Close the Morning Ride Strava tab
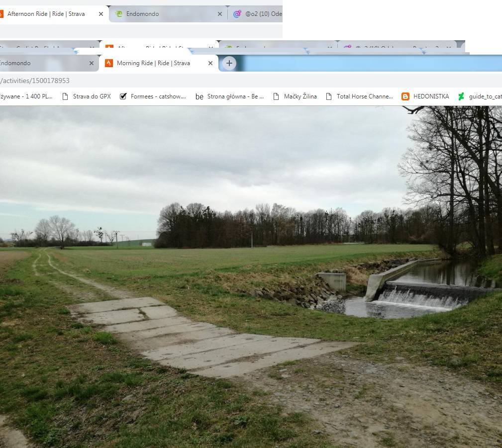 [x=210, y=63]
